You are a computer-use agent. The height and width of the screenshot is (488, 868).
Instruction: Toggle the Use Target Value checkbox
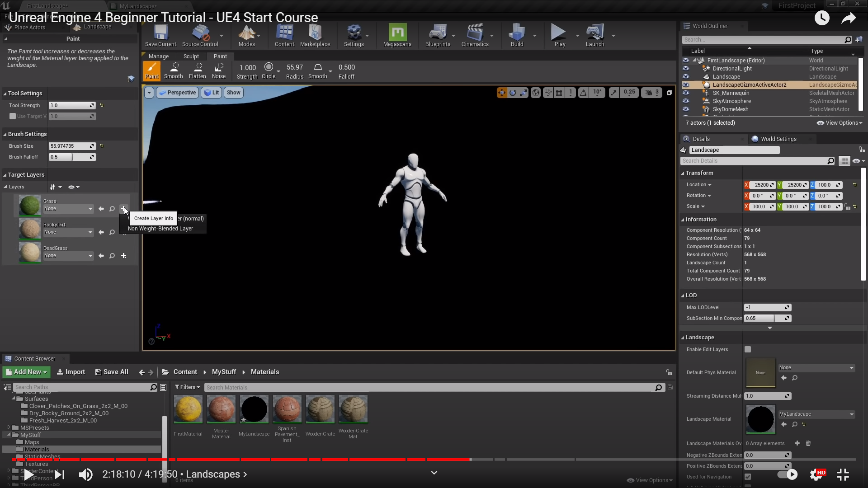point(13,116)
